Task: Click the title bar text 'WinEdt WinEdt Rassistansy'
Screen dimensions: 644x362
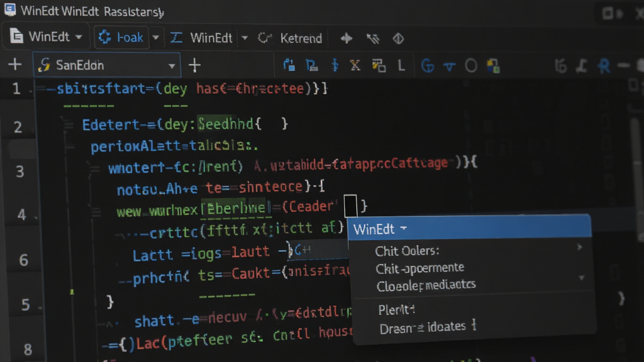Action: [x=92, y=11]
